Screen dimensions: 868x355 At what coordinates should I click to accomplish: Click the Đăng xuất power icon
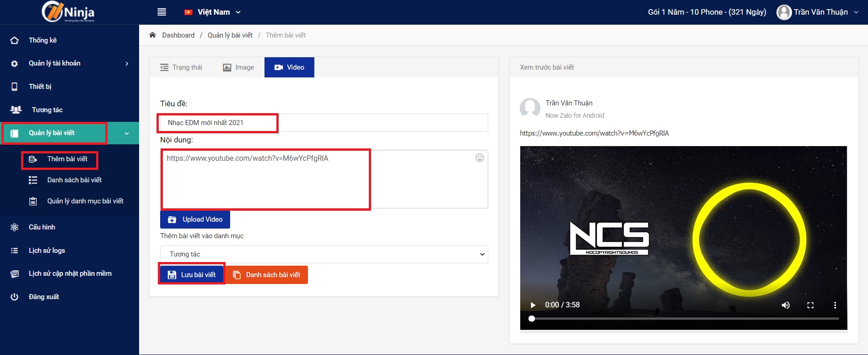(x=15, y=297)
